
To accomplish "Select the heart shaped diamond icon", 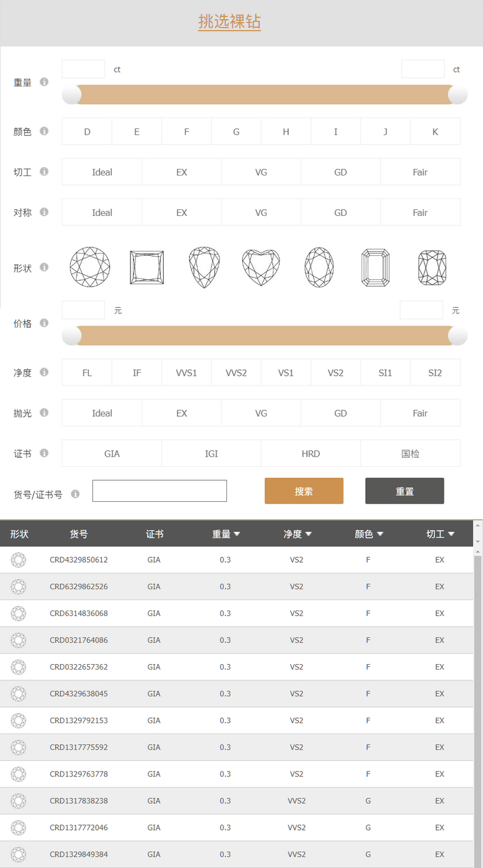I will (x=260, y=267).
